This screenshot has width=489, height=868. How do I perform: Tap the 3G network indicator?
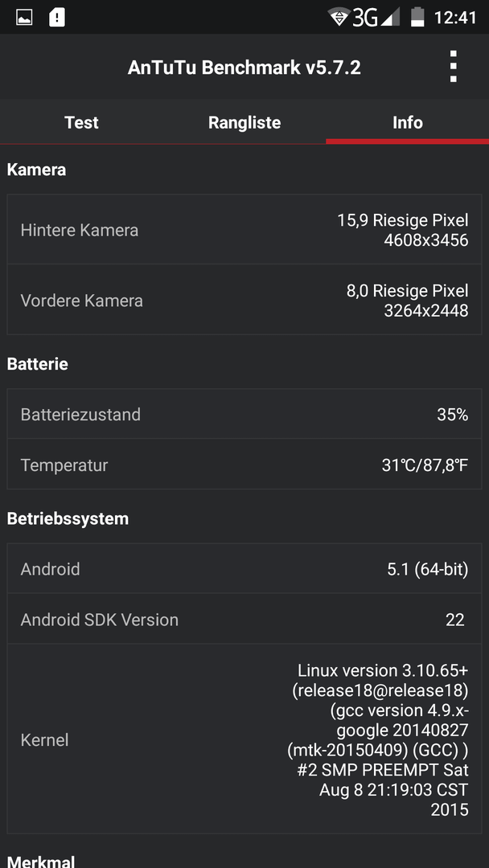[x=365, y=18]
